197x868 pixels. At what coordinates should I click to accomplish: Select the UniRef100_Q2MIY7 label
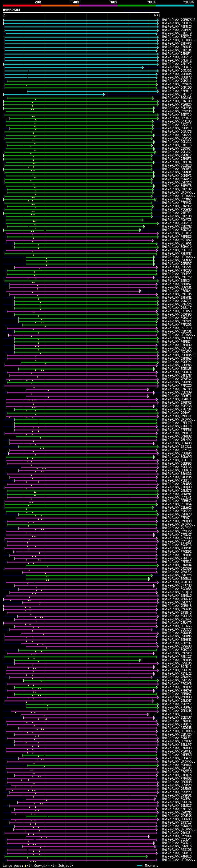[x=177, y=64]
